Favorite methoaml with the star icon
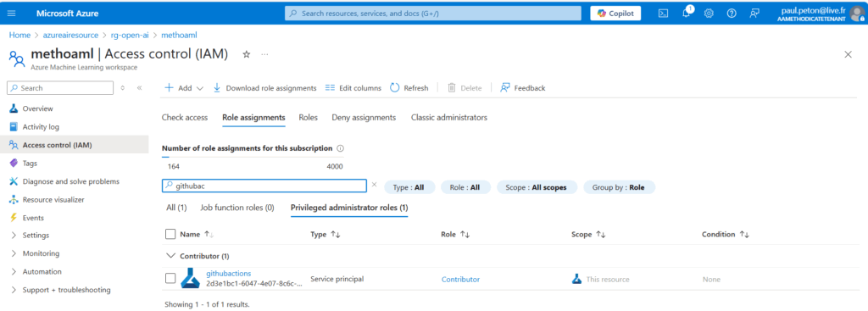 [247, 54]
